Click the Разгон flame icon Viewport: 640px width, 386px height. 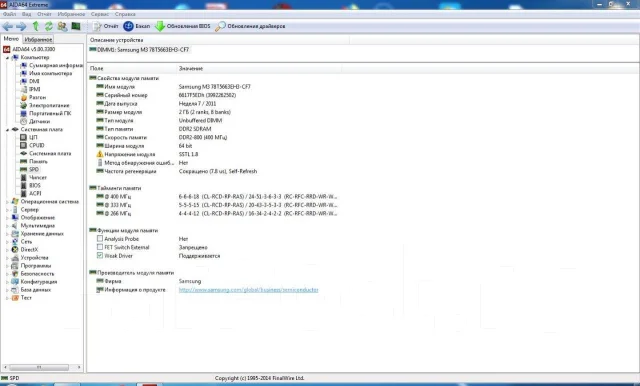[x=24, y=98]
